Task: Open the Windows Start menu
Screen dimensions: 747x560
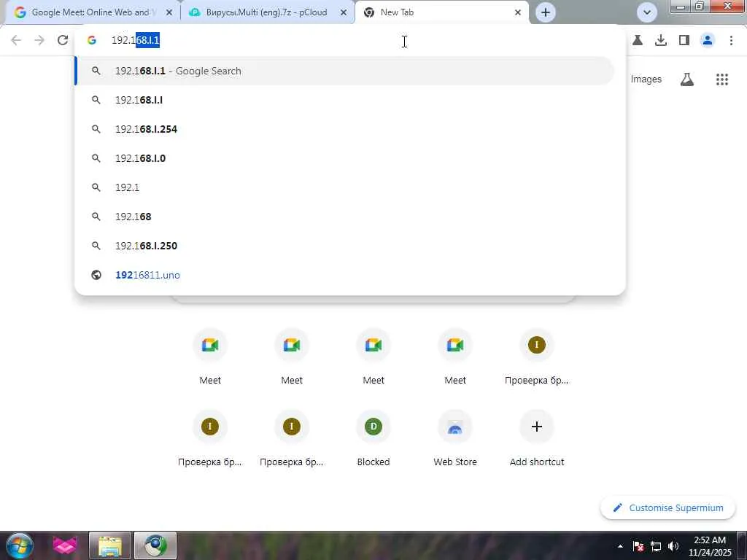Action: 19,545
